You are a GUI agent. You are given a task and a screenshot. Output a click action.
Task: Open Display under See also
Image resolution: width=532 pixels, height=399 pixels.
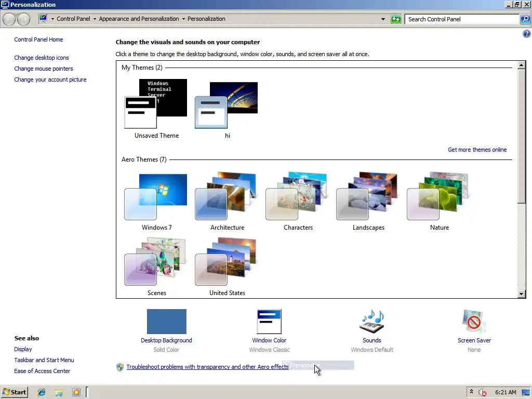23,349
